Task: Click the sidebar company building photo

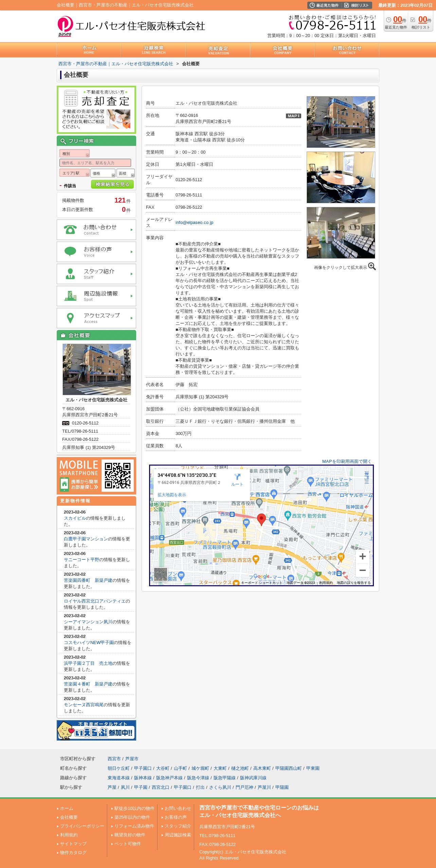Action: [x=96, y=369]
